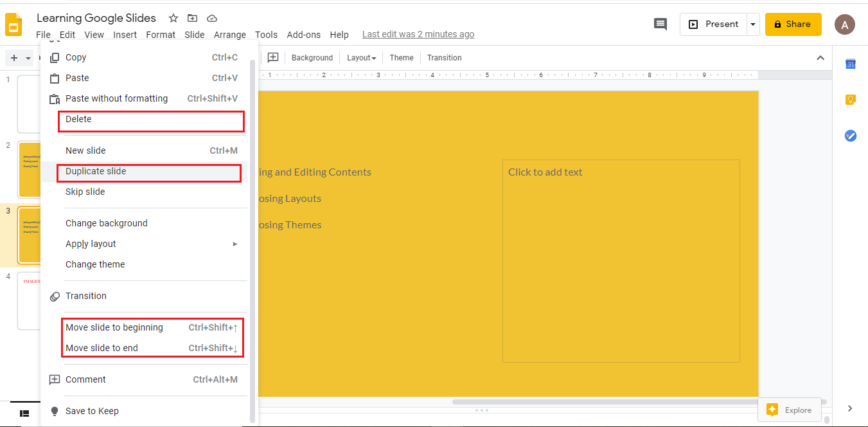
Task: Click the Paste menu entry
Action: click(144, 78)
